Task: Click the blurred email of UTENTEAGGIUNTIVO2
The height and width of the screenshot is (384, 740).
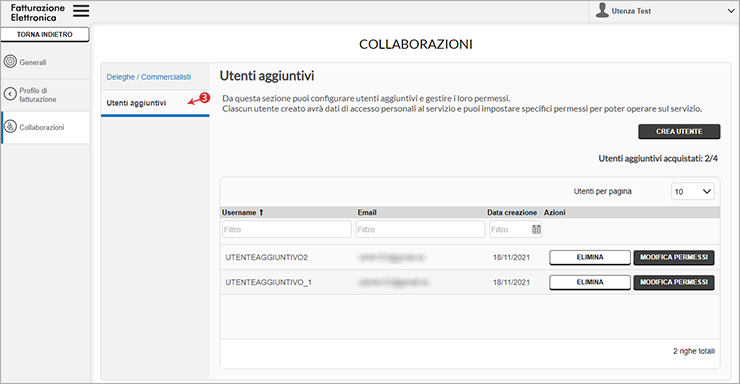Action: [x=392, y=258]
